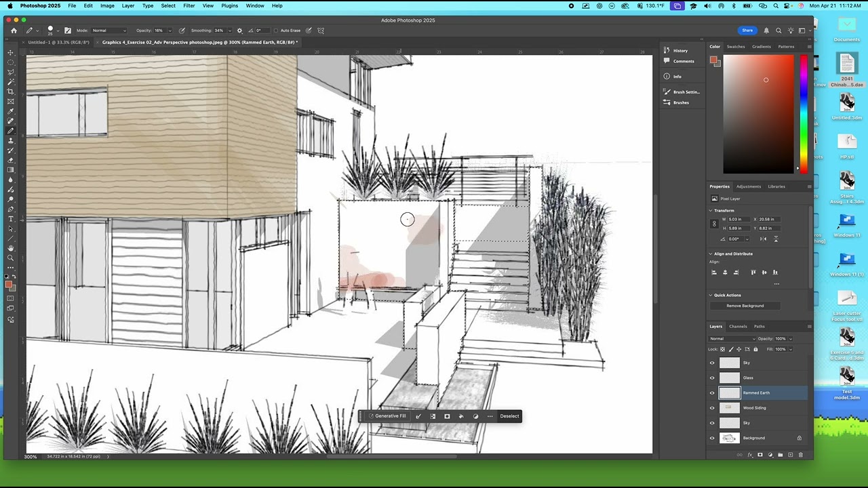Open the Smoothing percentage dropdown arrow
868x488 pixels.
229,30
